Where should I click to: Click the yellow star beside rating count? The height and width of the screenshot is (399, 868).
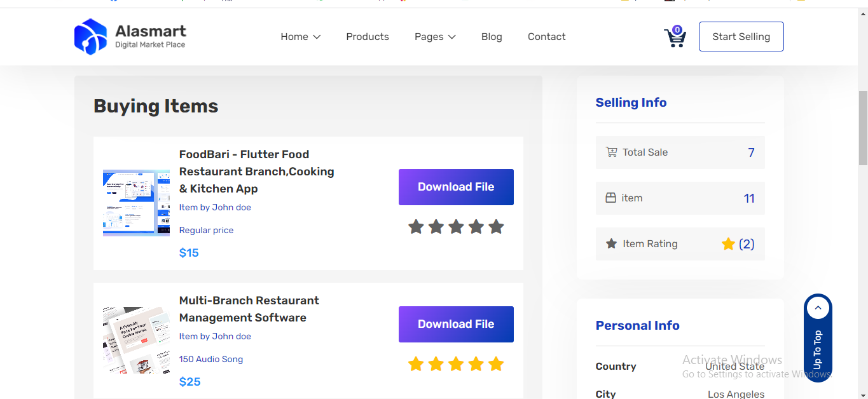point(728,244)
